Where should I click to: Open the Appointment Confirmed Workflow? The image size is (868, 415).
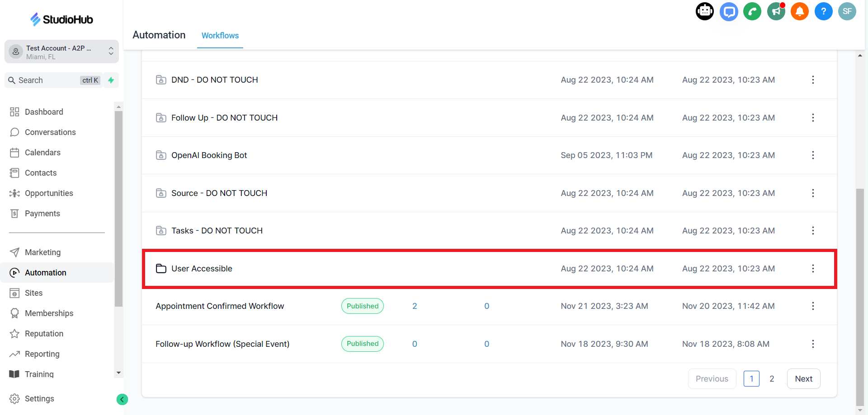coord(220,306)
